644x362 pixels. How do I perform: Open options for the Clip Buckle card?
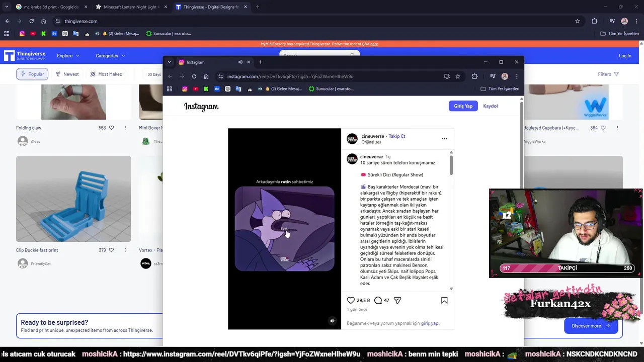click(126, 250)
